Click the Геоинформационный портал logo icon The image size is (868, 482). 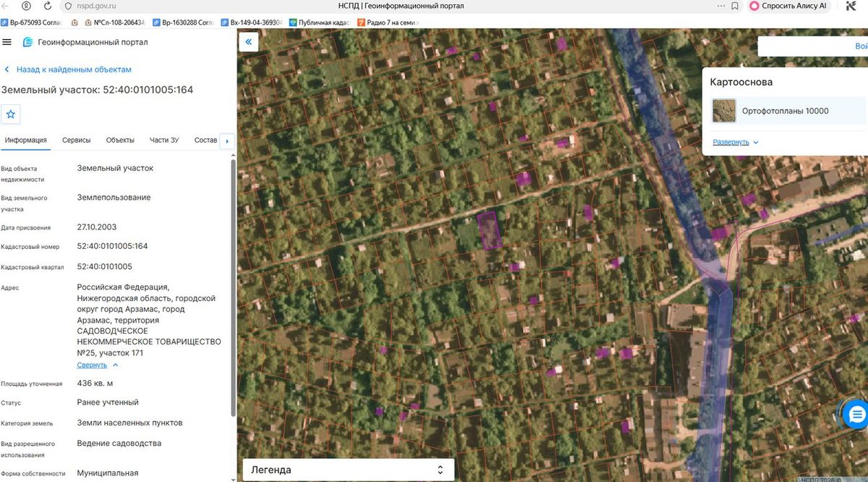(27, 42)
